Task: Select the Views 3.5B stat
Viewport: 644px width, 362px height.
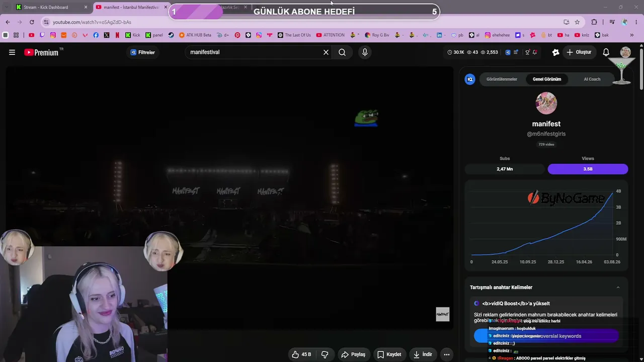Action: click(588, 169)
